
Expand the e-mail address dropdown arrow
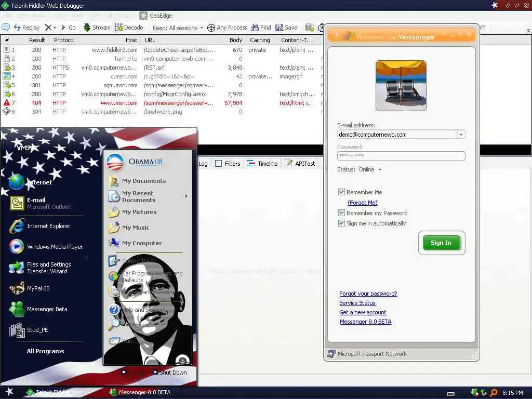461,135
